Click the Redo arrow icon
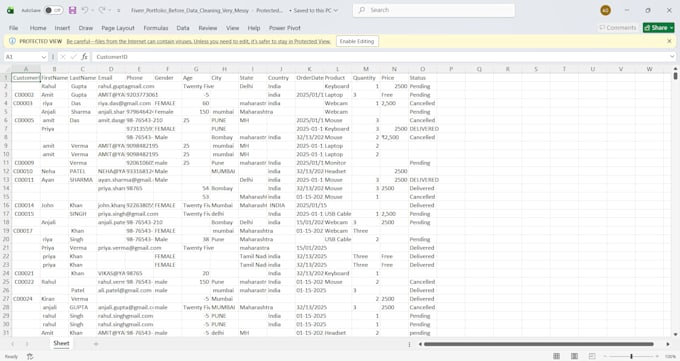Viewport: 680px width, 361px height. click(102, 10)
